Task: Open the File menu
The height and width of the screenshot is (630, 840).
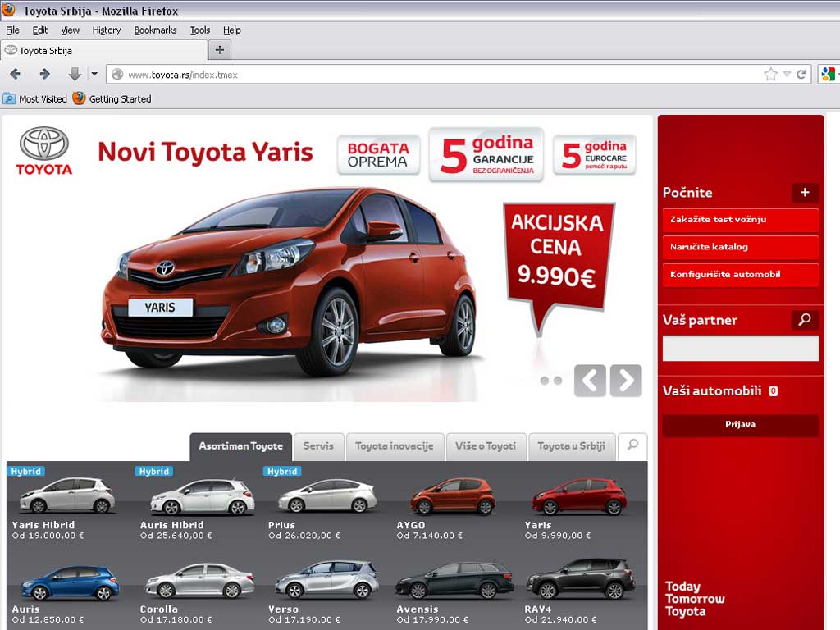Action: (x=13, y=30)
